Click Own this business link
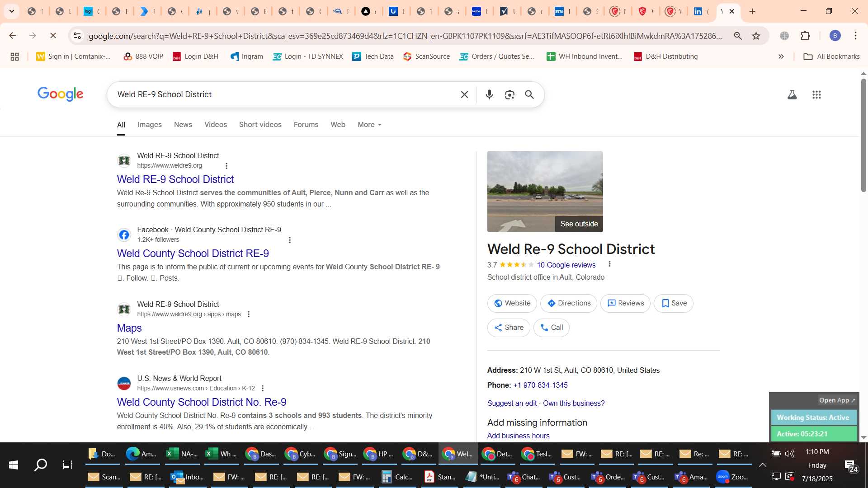Screen dimensions: 868x488 (x=574, y=403)
